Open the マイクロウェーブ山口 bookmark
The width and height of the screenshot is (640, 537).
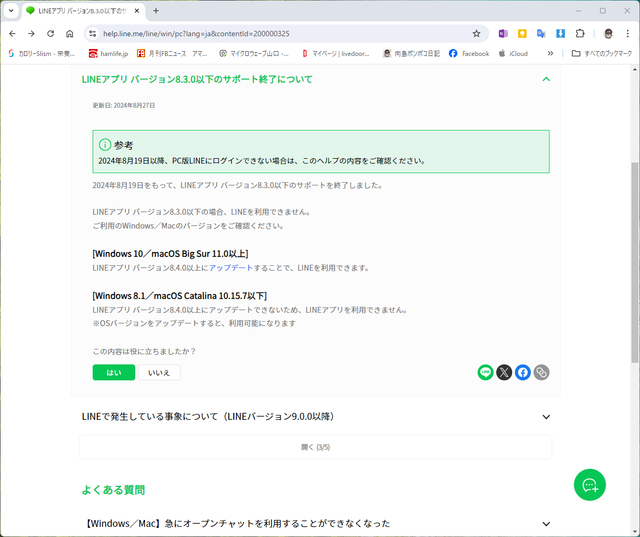tap(254, 53)
